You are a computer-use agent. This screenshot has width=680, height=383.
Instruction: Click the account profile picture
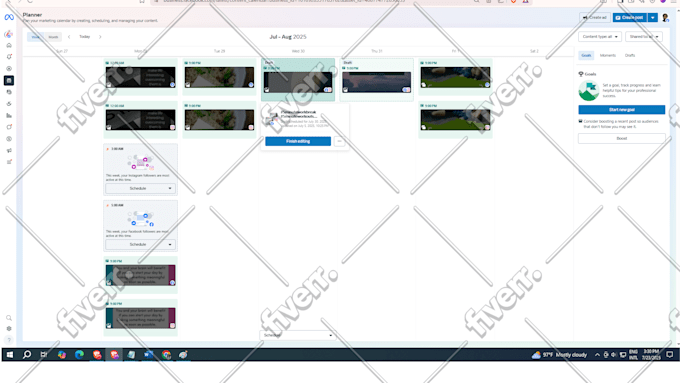[665, 18]
